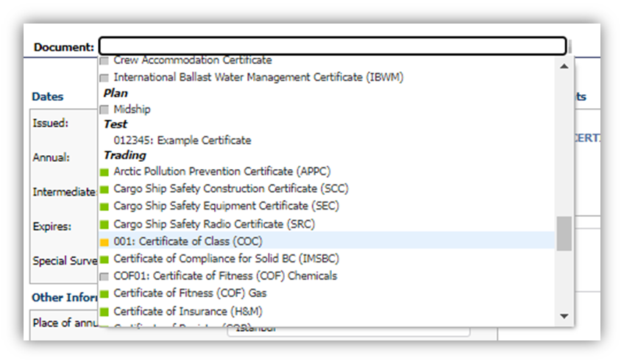Pick Certificate of Compliance for Solid BC (IMSBC)
Image resolution: width=624 pixels, height=364 pixels.
226,259
